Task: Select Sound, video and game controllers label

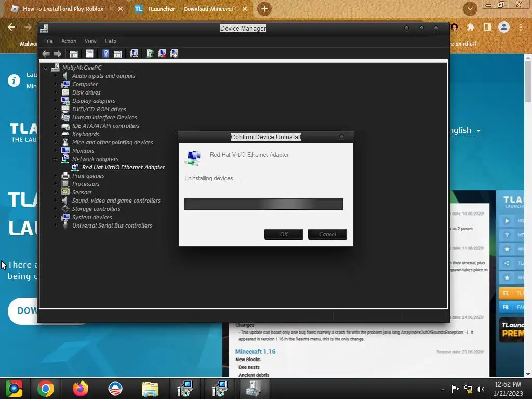Action: click(116, 201)
